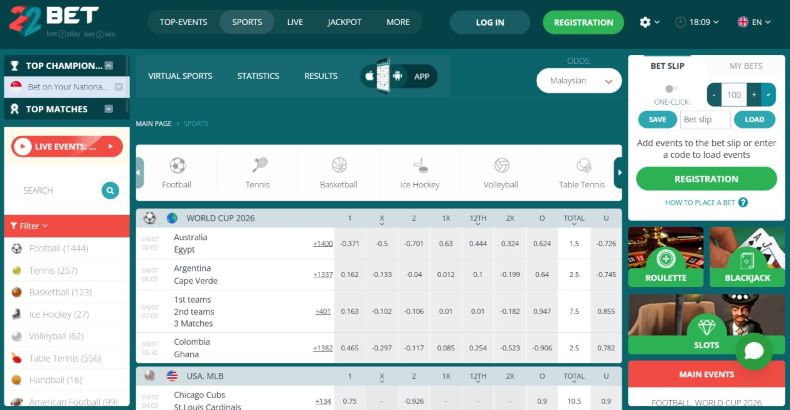Open HOW TO PLACE A BET help
790x410 pixels.
pos(706,202)
